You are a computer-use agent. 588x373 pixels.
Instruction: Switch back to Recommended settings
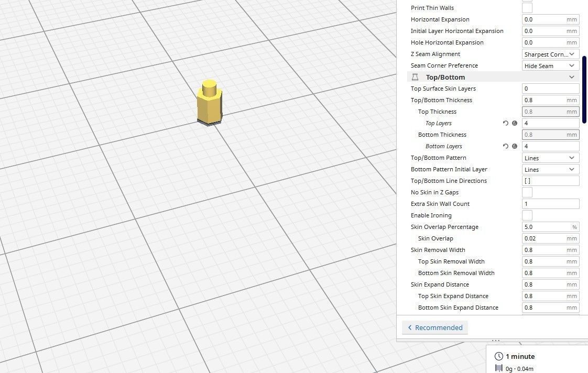click(x=435, y=327)
